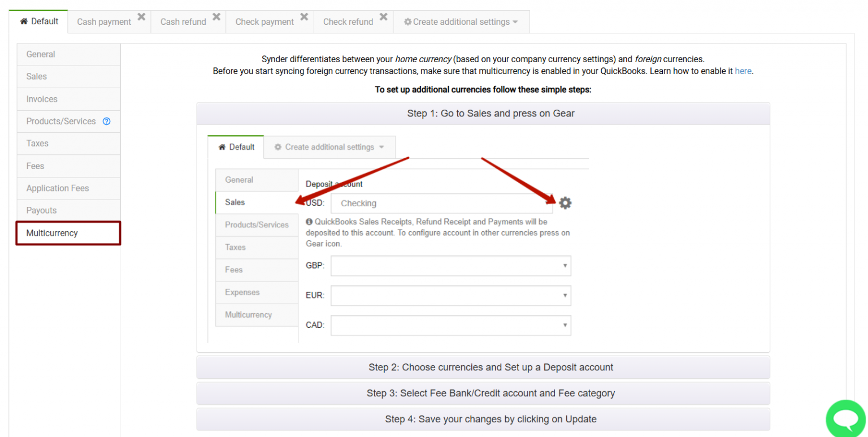The width and height of the screenshot is (868, 437).
Task: Expand the Create additional settings dropdown
Action: pyautogui.click(x=515, y=21)
